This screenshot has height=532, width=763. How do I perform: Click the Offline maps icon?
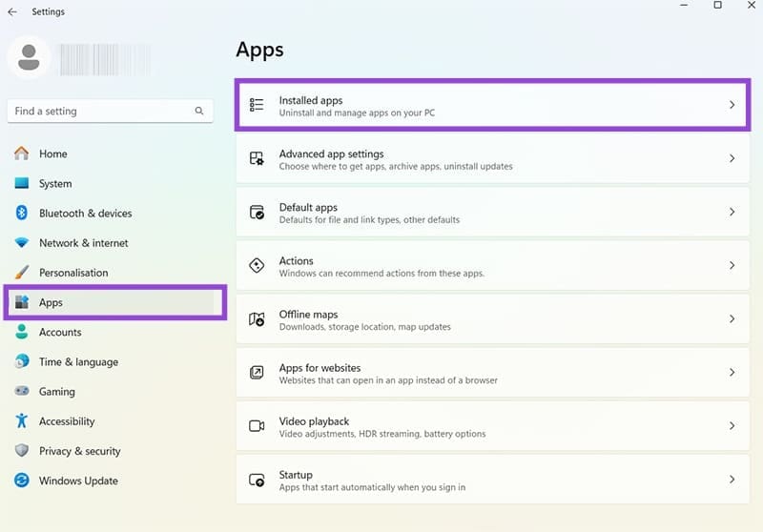click(257, 319)
